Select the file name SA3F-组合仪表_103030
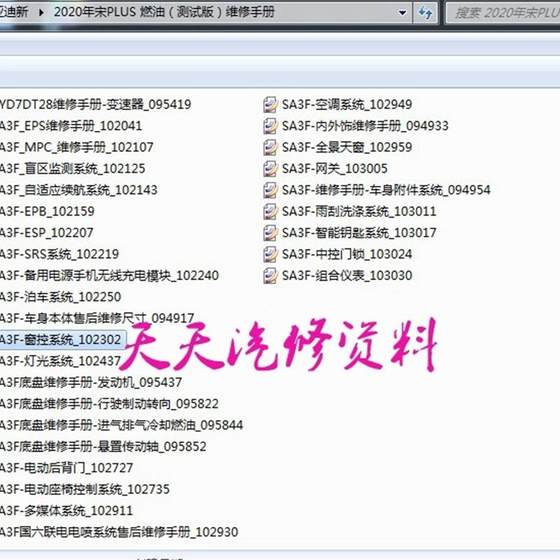The image size is (560, 560). point(347,276)
